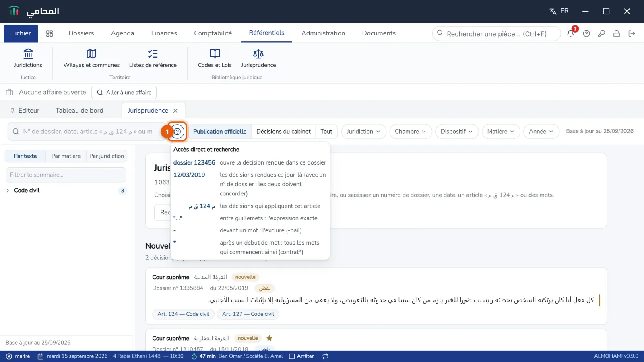Click the Art. 124 — Code civil tag
This screenshot has width=644, height=362.
click(x=183, y=314)
